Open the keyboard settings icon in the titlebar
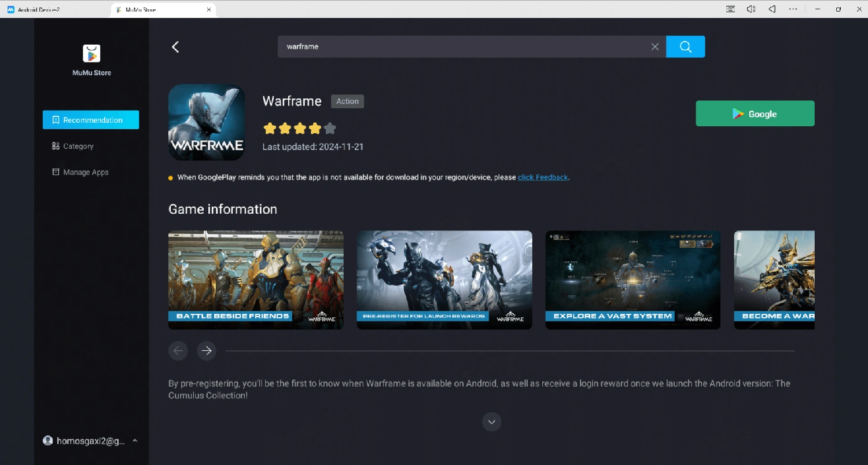Screen dimensions: 868x465 tap(730, 9)
